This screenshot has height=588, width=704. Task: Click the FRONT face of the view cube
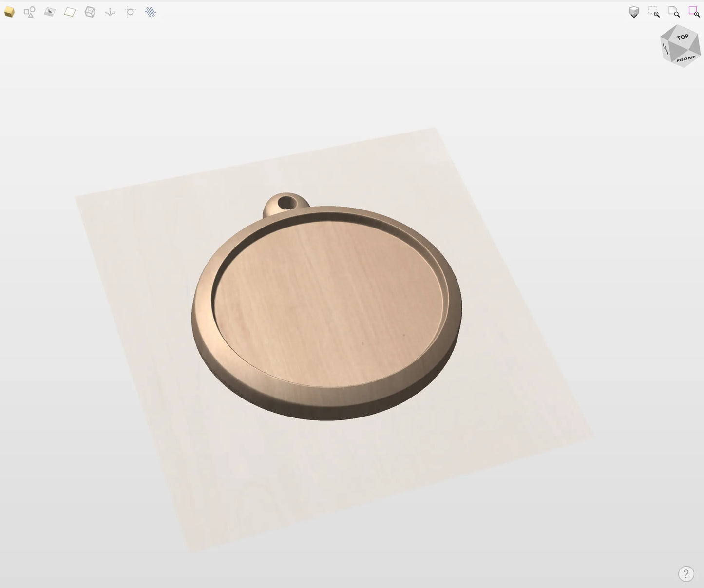tap(686, 59)
